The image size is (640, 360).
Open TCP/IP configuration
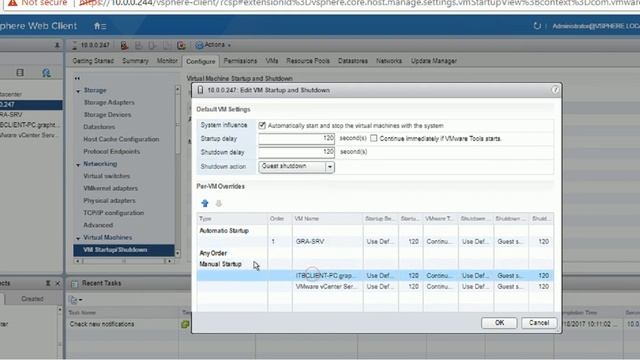point(113,213)
